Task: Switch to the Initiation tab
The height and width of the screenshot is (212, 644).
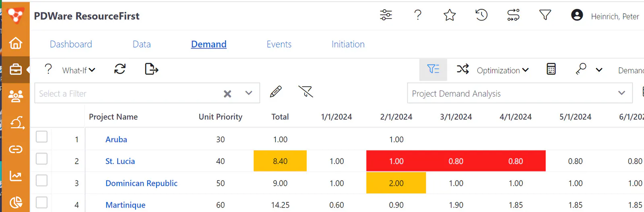Action: click(348, 44)
